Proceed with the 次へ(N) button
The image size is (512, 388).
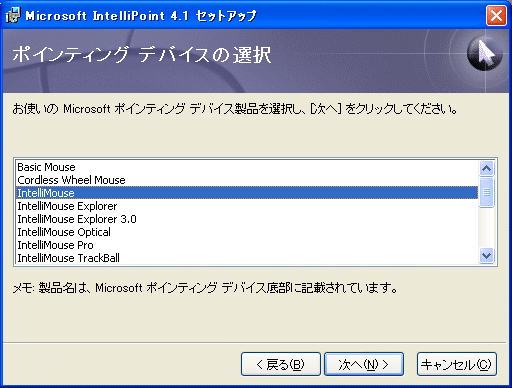click(364, 364)
